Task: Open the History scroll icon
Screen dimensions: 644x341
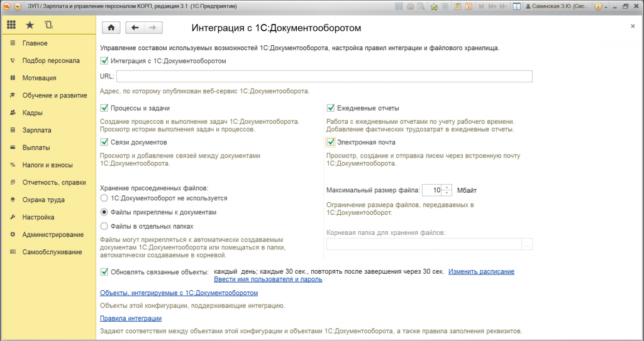Action: click(48, 25)
